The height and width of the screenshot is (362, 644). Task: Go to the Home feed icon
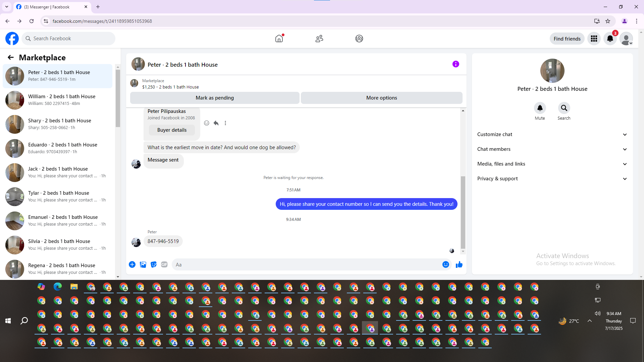(279, 39)
